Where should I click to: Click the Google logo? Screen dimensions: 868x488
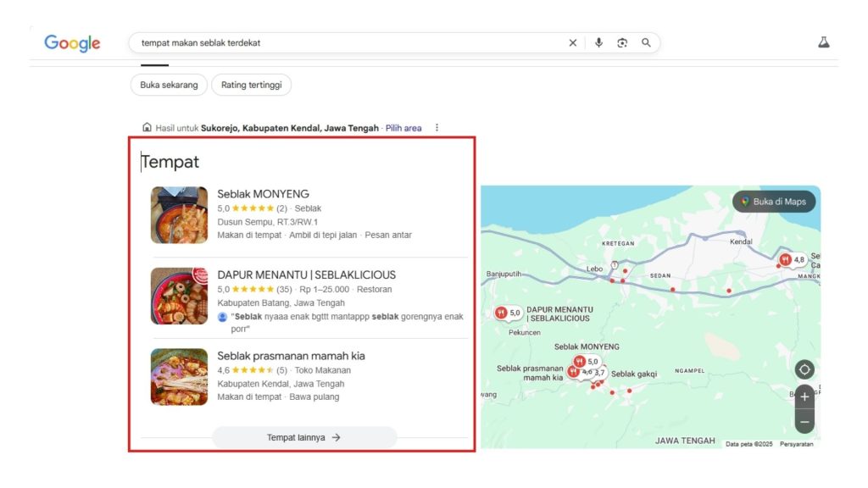point(72,43)
